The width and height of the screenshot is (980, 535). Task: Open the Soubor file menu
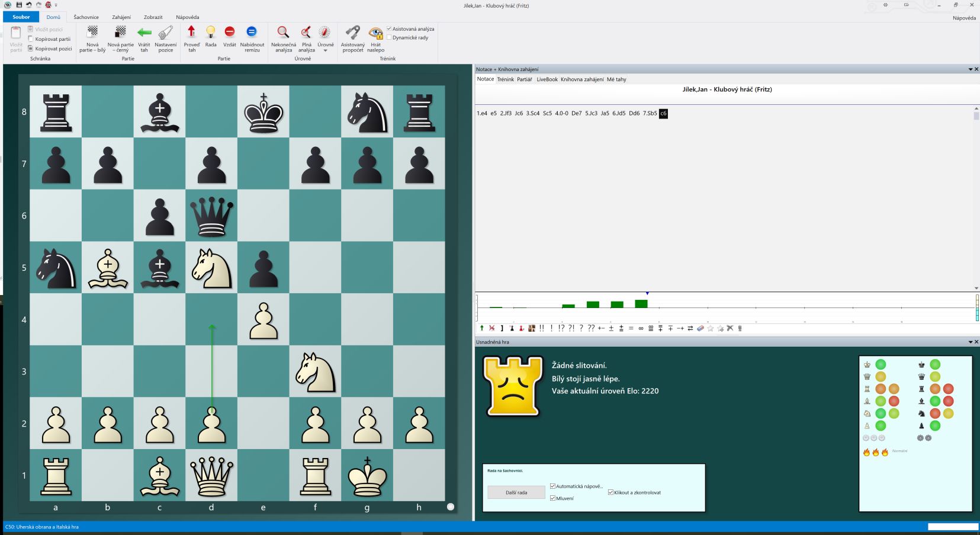tap(21, 17)
